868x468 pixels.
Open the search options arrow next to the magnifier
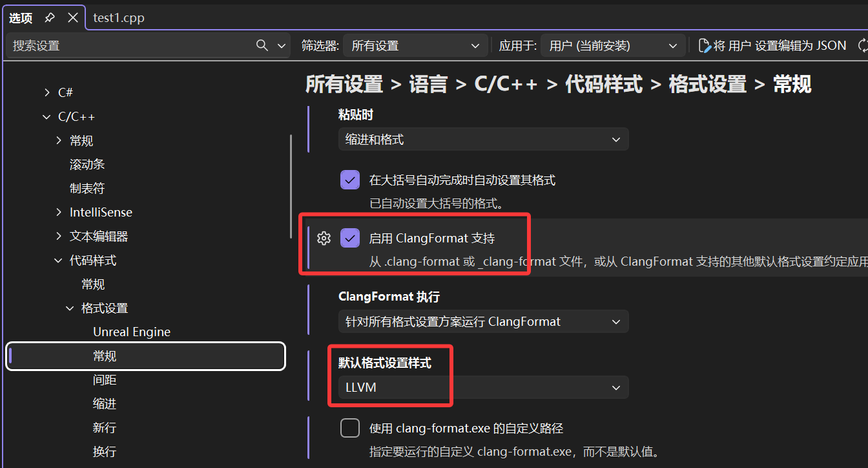pos(281,45)
